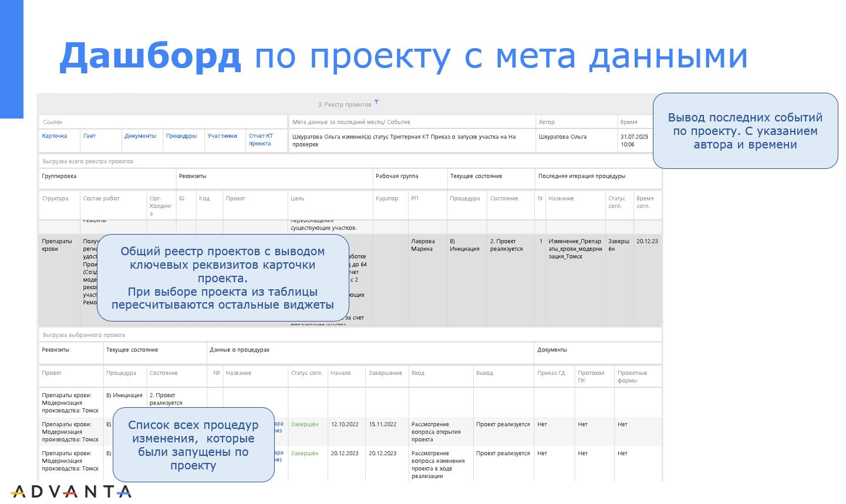Screen dimensions: 846x504
Task: Open the Документы link
Action: click(140, 136)
